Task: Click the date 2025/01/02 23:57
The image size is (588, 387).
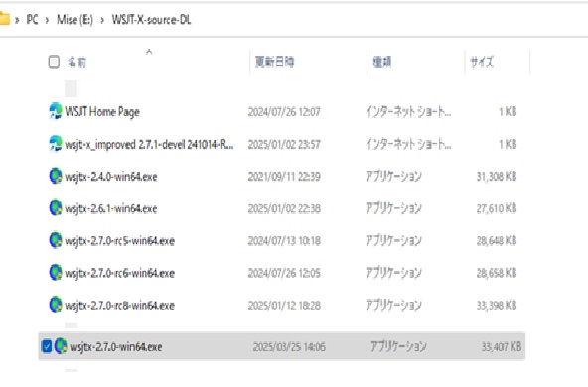Action: point(284,144)
